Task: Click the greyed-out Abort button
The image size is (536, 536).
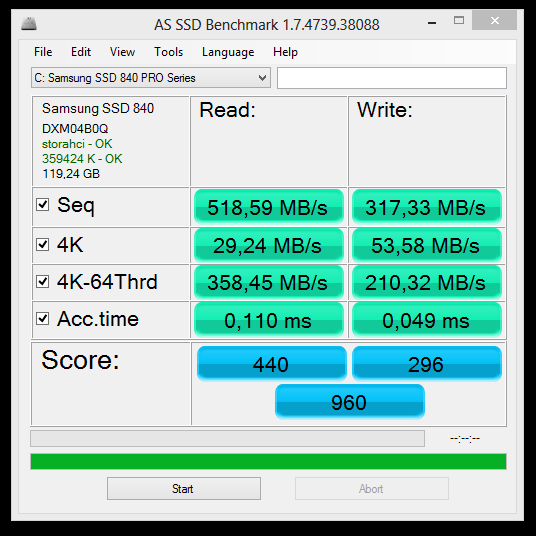Action: [x=372, y=488]
